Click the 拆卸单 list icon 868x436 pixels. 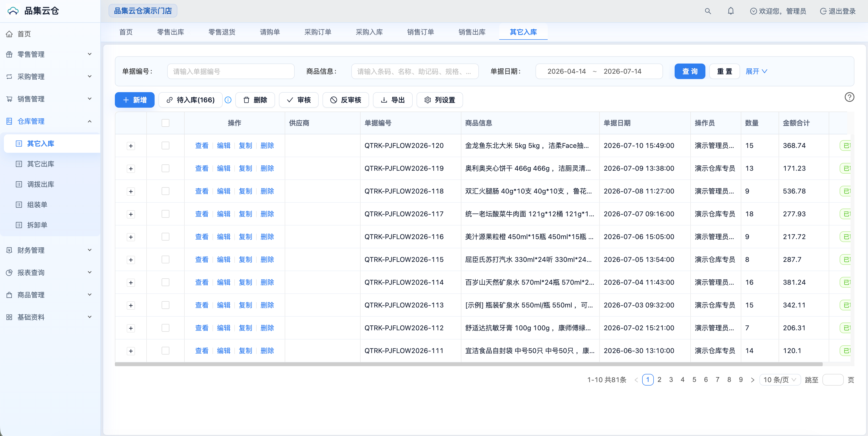pos(19,225)
